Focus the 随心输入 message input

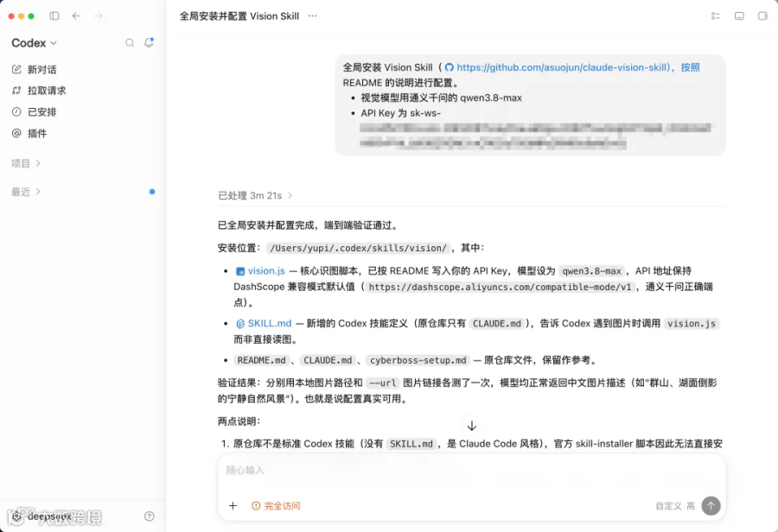coord(471,470)
